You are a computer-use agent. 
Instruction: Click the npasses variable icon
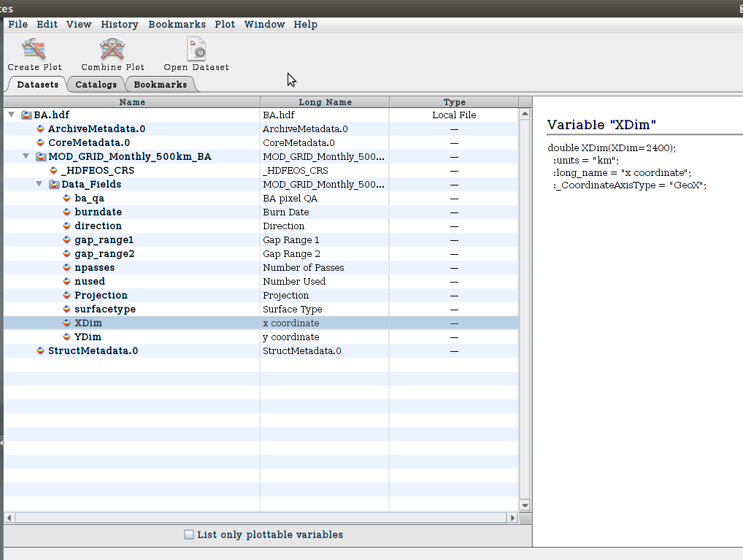click(x=67, y=268)
